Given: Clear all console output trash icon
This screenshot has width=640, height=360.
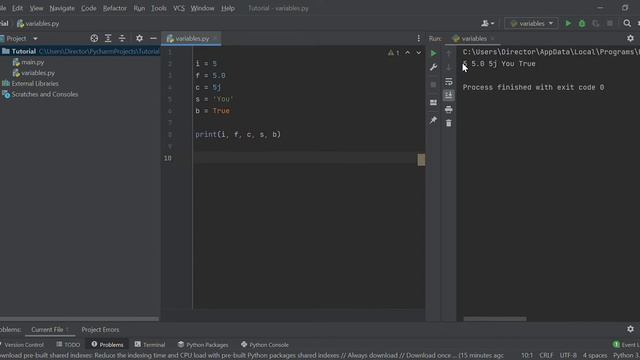Looking at the screenshot, I should point(449,123).
